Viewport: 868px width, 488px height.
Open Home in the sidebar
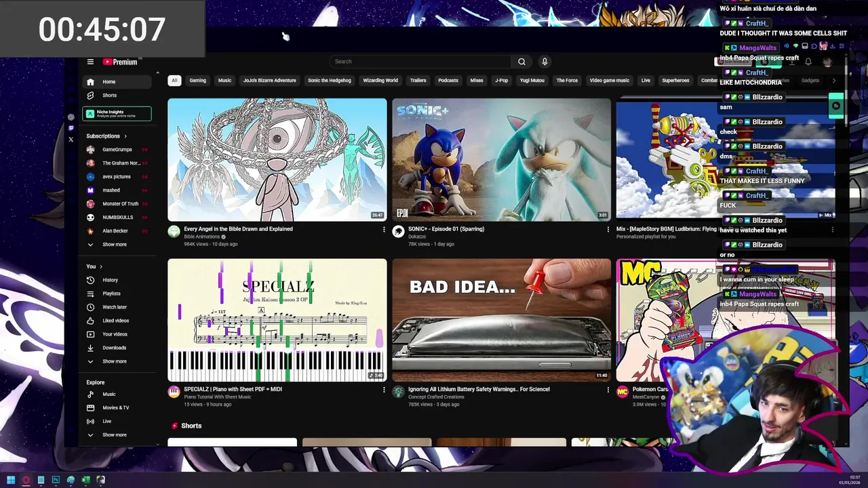pos(117,81)
